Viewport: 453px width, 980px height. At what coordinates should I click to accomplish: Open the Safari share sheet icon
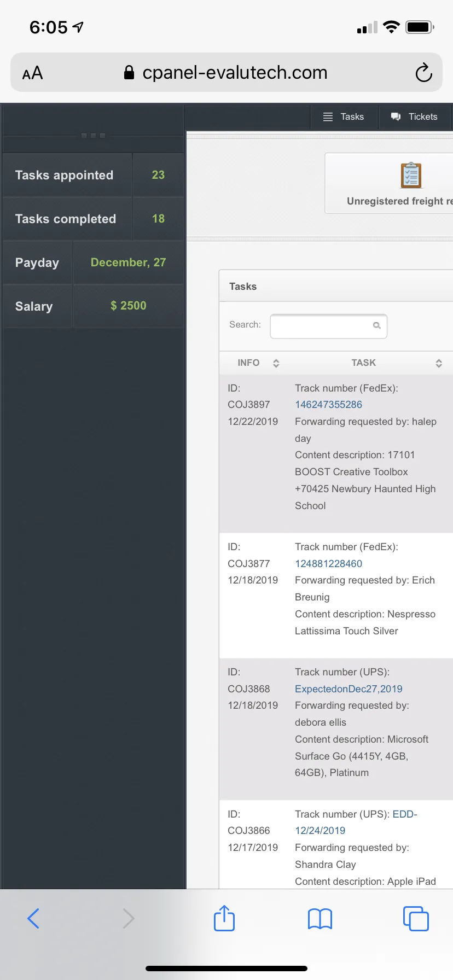[x=224, y=918]
